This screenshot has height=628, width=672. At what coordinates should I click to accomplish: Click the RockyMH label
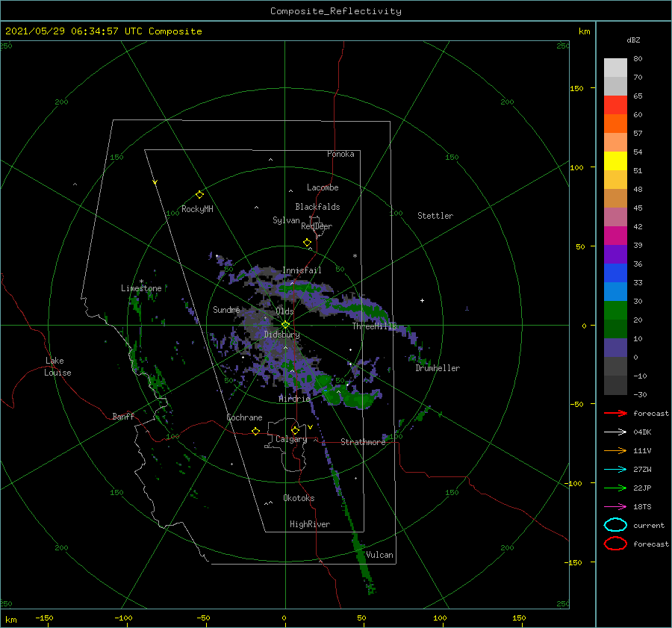click(x=197, y=209)
